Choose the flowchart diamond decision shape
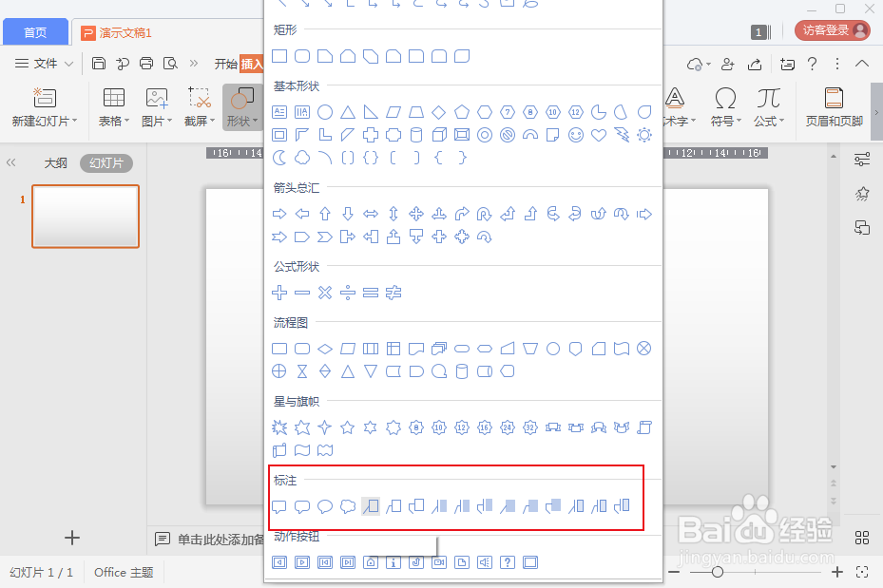This screenshot has width=883, height=588. [325, 349]
